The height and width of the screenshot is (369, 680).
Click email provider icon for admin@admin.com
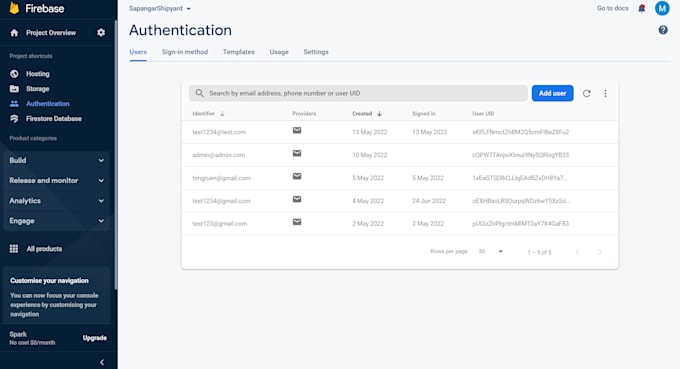click(297, 153)
